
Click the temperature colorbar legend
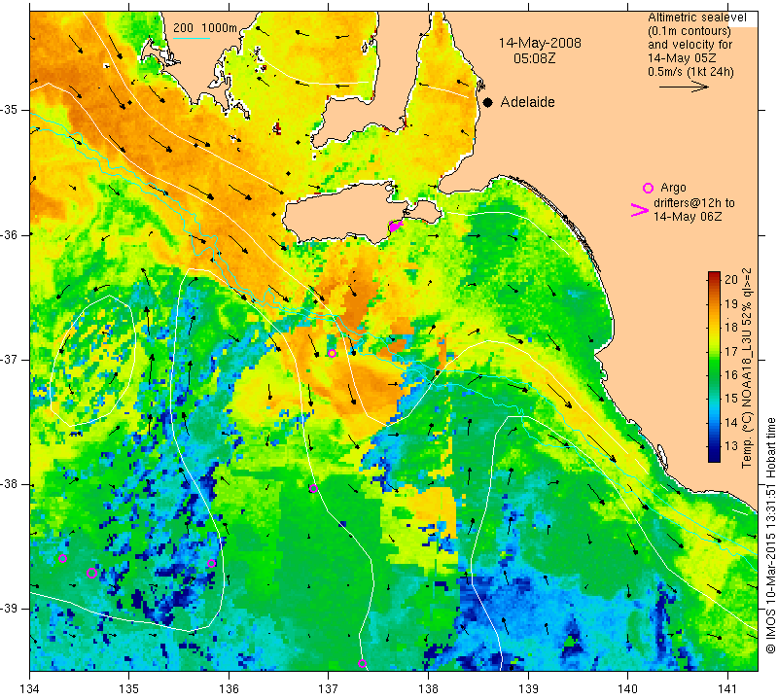point(714,367)
